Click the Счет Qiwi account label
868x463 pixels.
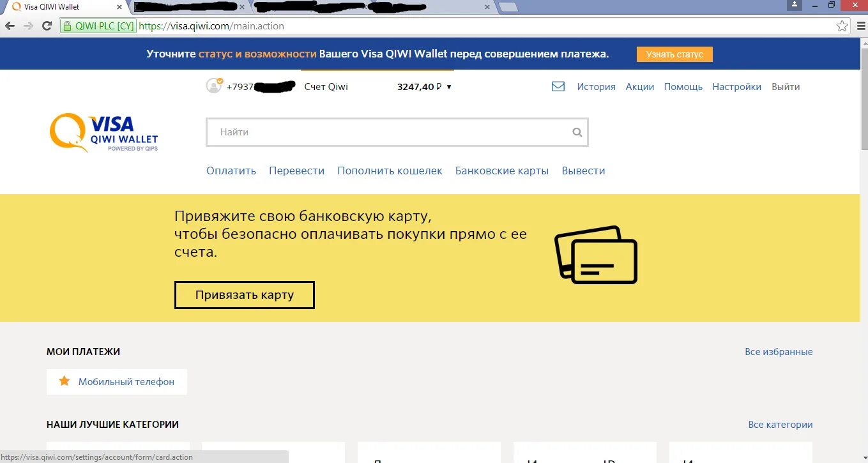pos(326,87)
